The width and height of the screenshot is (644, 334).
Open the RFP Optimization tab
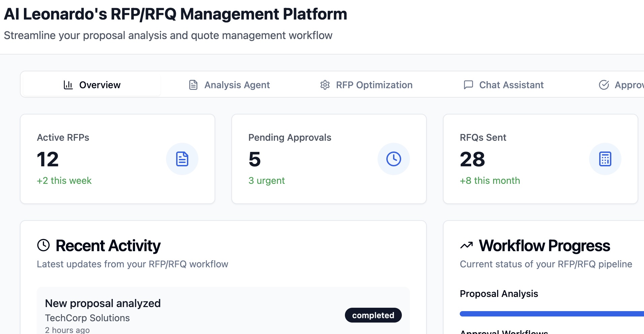tap(374, 85)
